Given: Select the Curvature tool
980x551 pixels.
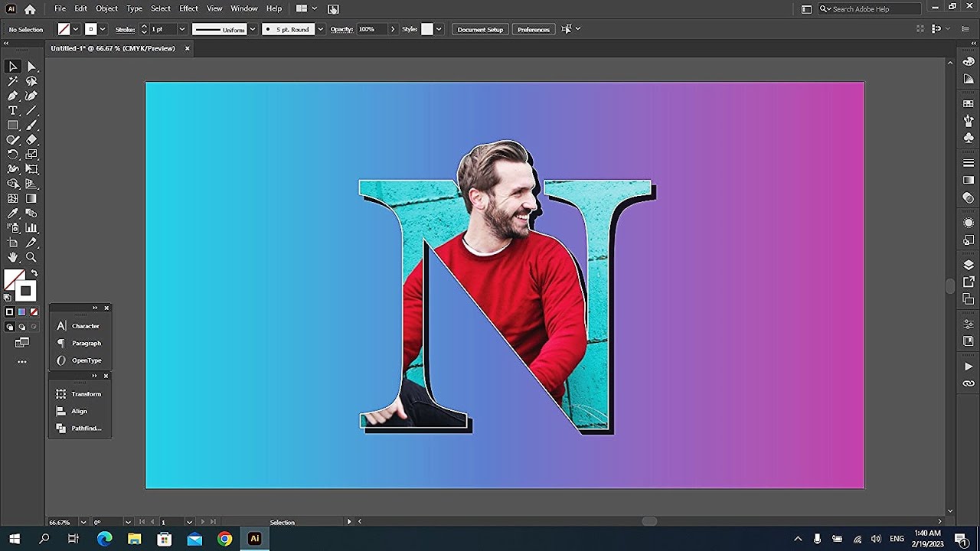Looking at the screenshot, I should click(31, 96).
